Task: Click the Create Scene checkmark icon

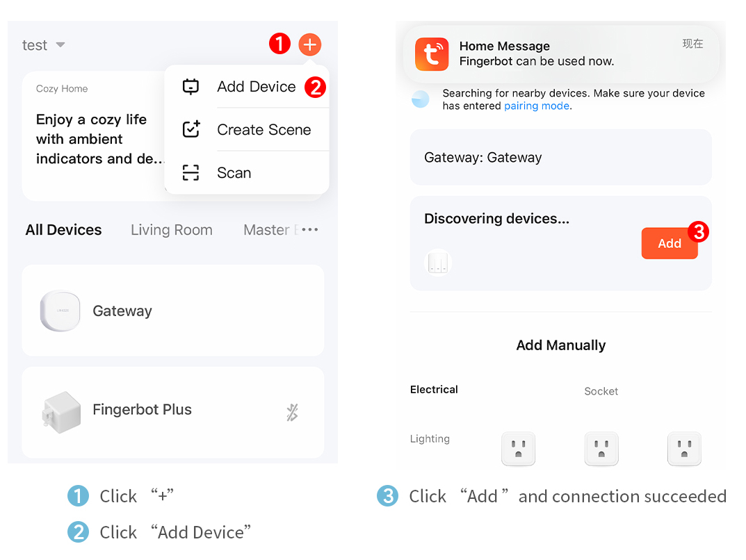Action: coord(190,130)
